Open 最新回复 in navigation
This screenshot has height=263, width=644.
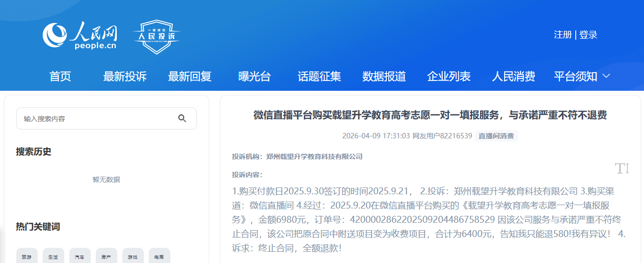189,76
